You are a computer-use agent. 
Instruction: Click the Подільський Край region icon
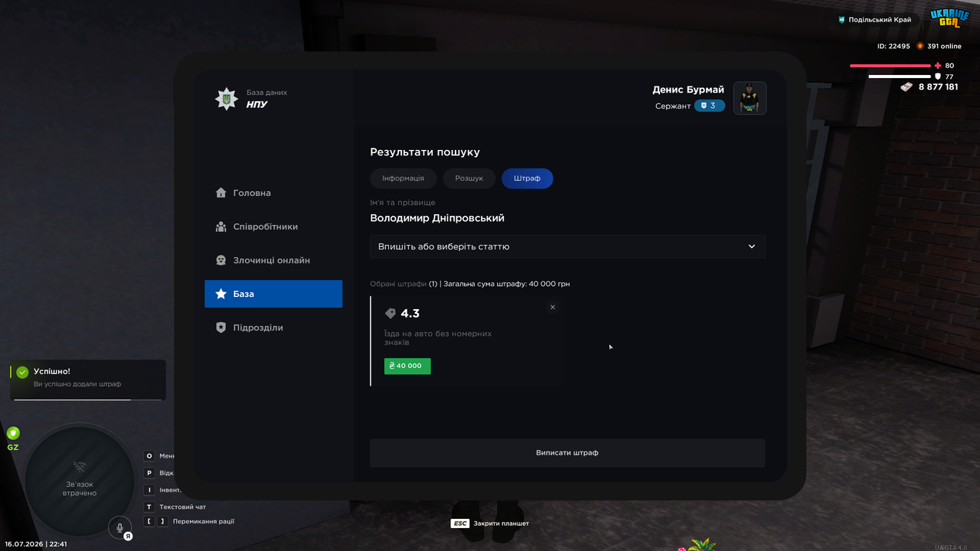[842, 20]
